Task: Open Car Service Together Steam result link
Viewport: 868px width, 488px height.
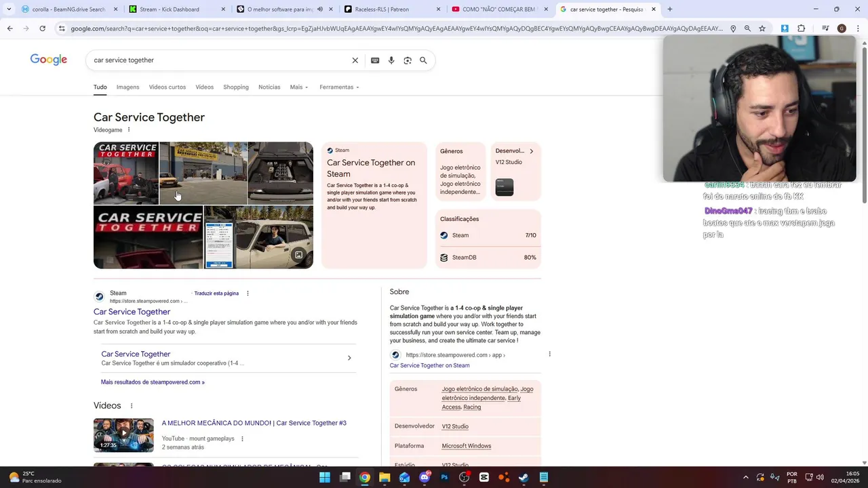Action: [132, 312]
